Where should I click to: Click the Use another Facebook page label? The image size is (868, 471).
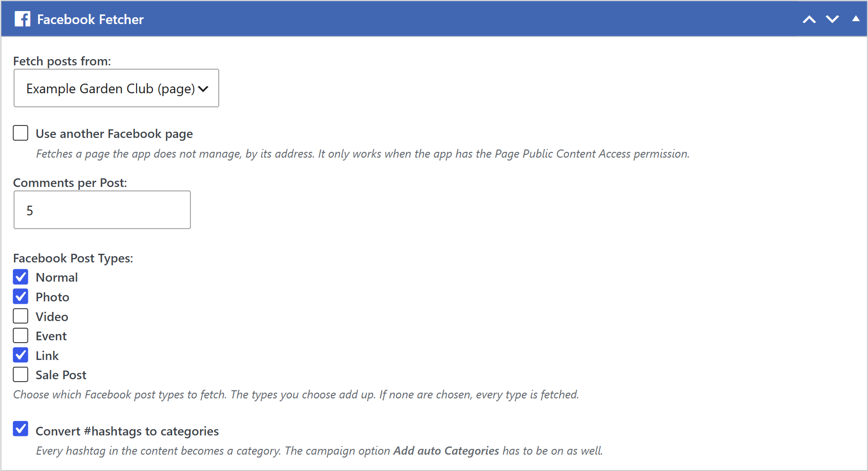[x=114, y=134]
